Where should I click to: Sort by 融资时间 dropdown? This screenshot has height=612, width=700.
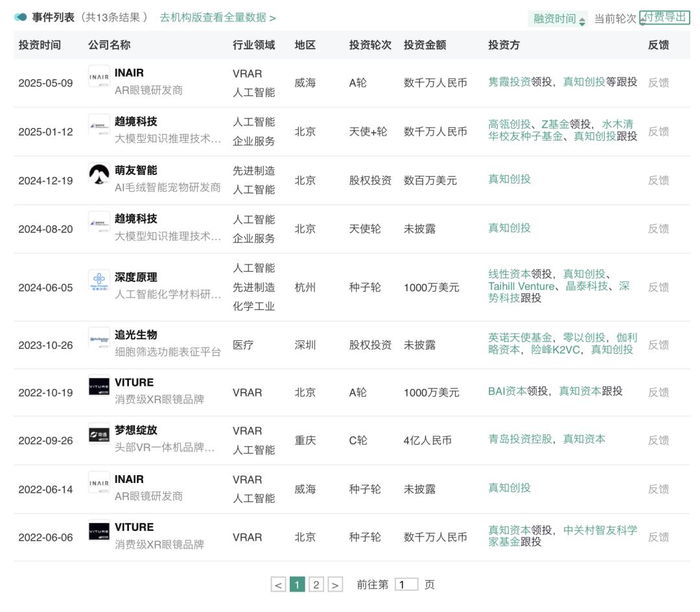click(558, 19)
